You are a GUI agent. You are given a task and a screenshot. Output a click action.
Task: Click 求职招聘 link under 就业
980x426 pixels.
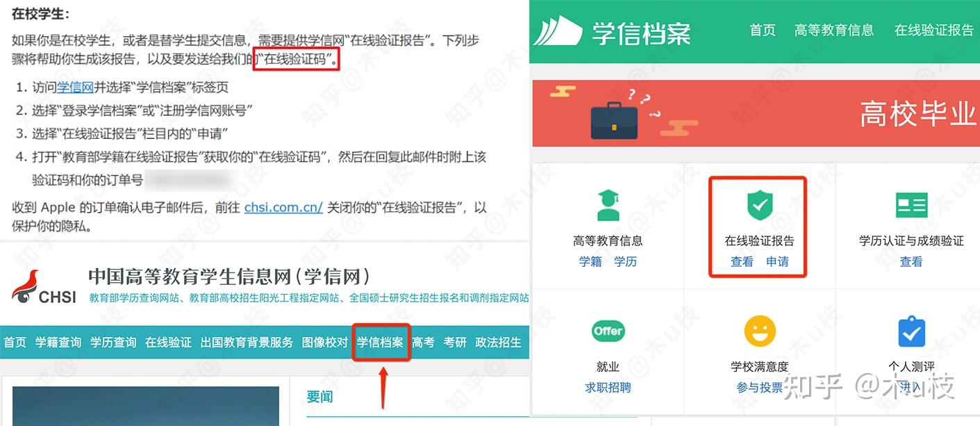(608, 388)
